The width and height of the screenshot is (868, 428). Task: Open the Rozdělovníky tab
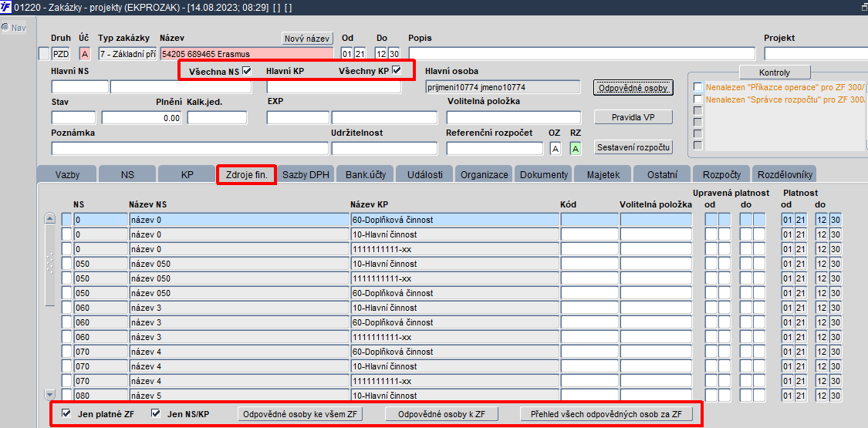784,174
